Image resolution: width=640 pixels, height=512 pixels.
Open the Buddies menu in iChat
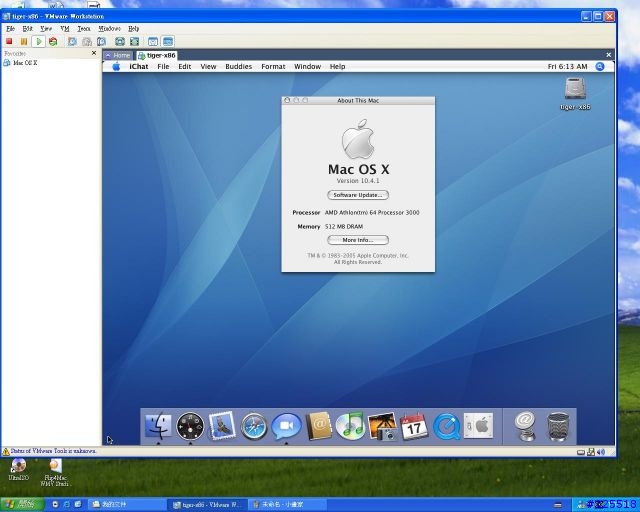tap(238, 67)
